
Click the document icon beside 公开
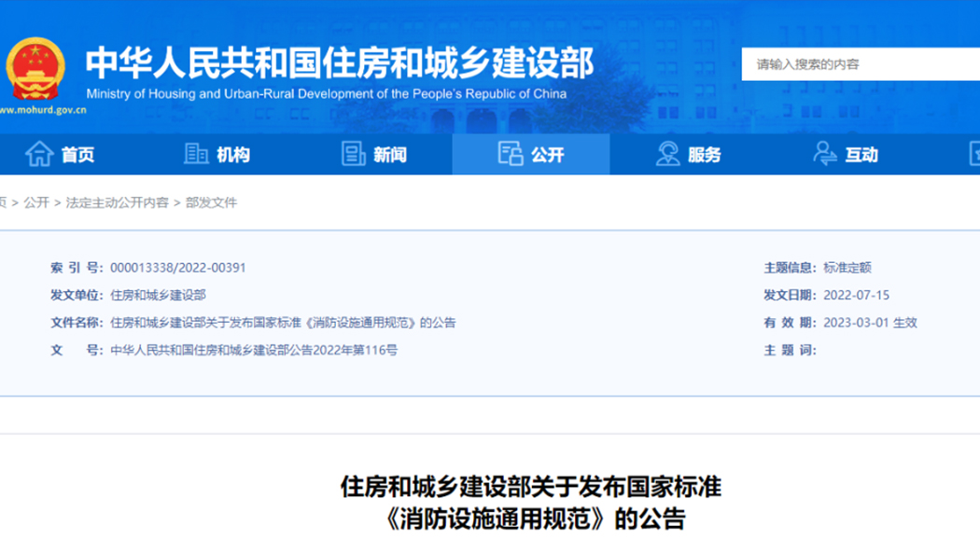click(510, 154)
